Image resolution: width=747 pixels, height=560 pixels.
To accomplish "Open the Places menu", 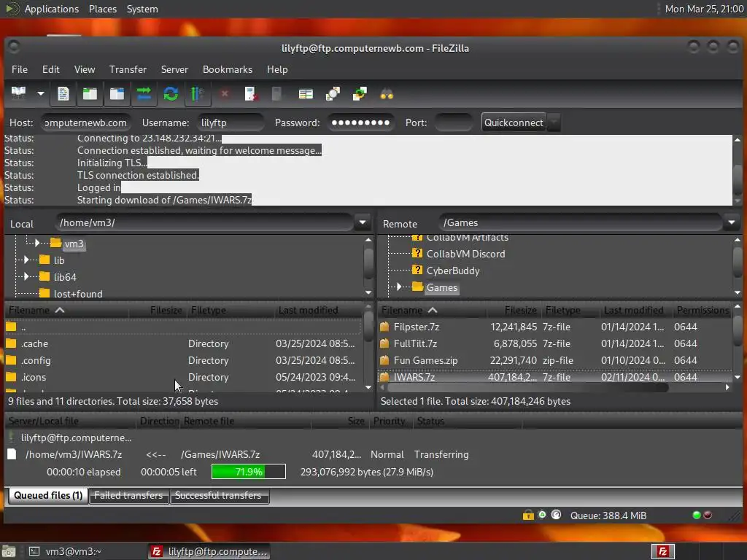I will pos(103,9).
